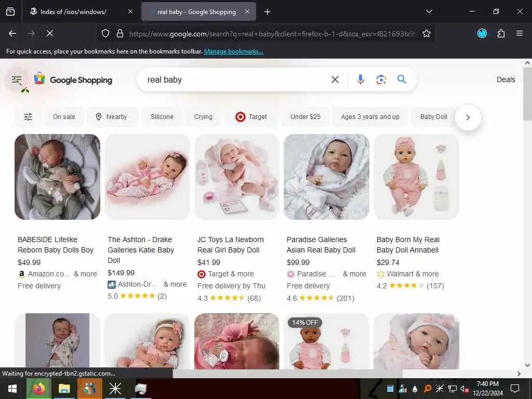This screenshot has height=399, width=532.
Task: Open the taskbar clock showing 7:40 PM
Action: (487, 389)
